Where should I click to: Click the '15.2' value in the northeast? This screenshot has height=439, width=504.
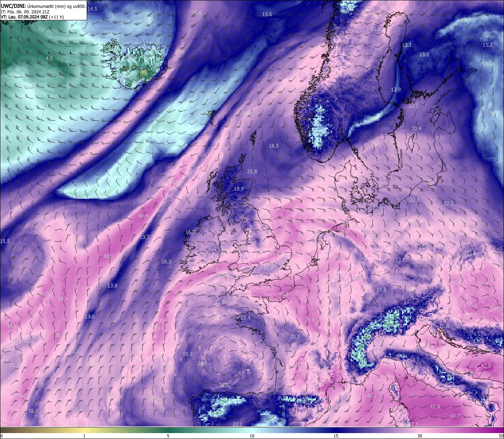(487, 45)
